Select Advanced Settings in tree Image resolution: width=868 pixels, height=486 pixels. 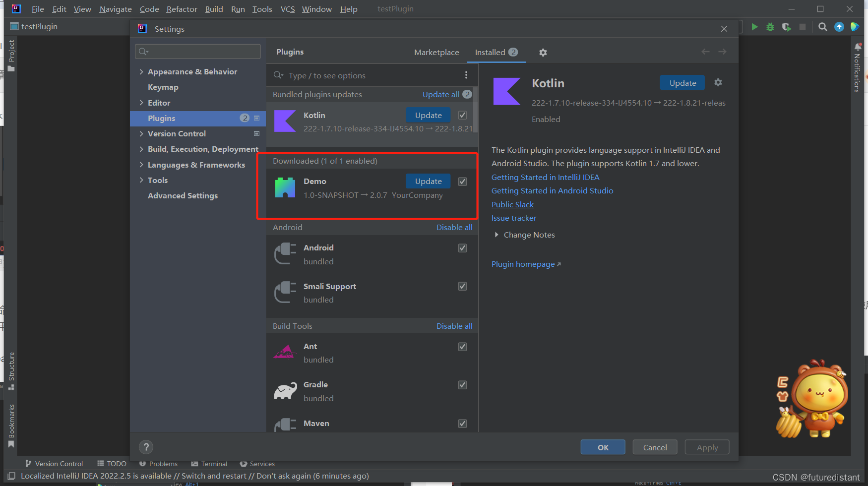click(x=183, y=195)
